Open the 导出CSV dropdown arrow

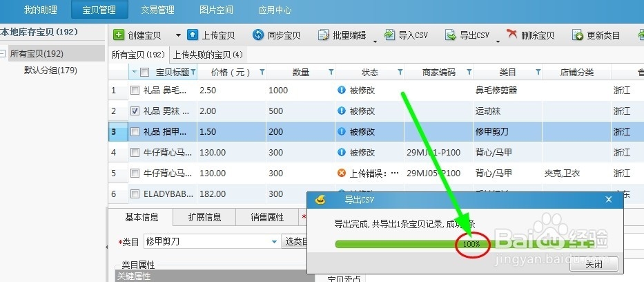point(498,41)
